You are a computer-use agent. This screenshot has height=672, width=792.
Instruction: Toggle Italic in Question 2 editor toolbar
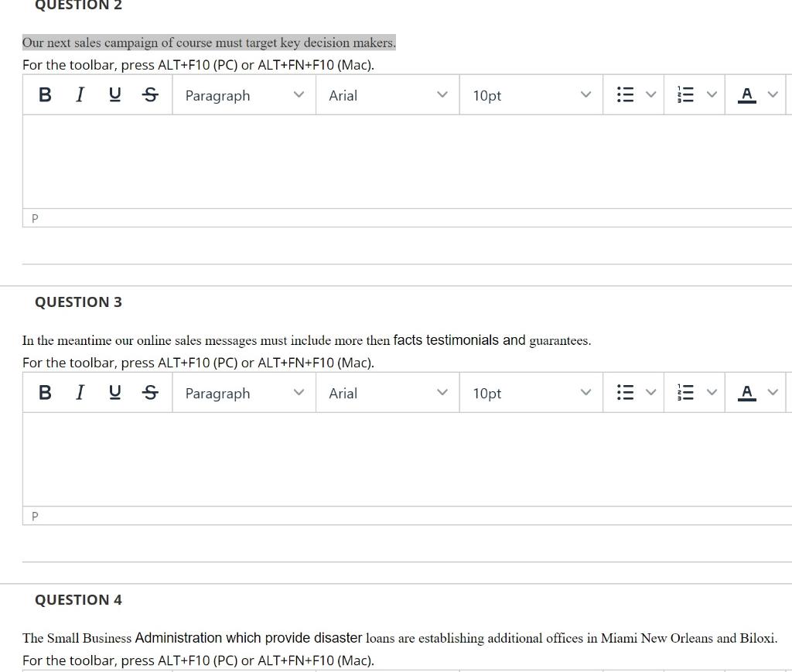click(80, 94)
